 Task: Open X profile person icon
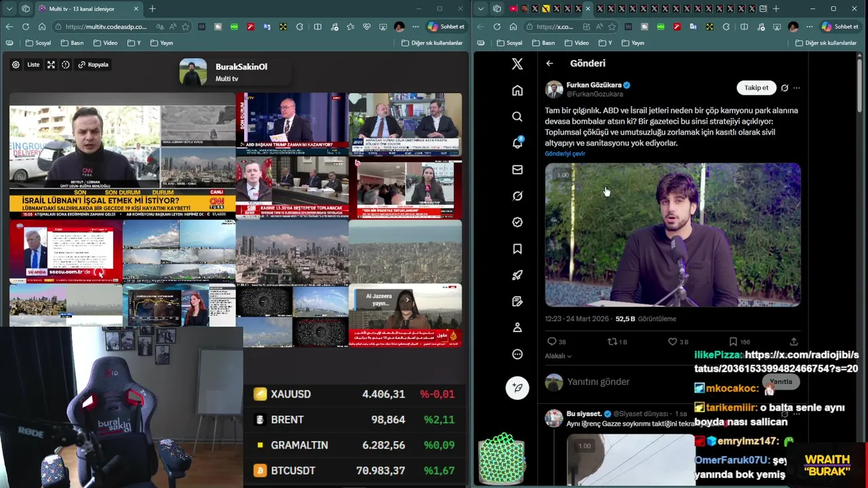[x=517, y=327]
